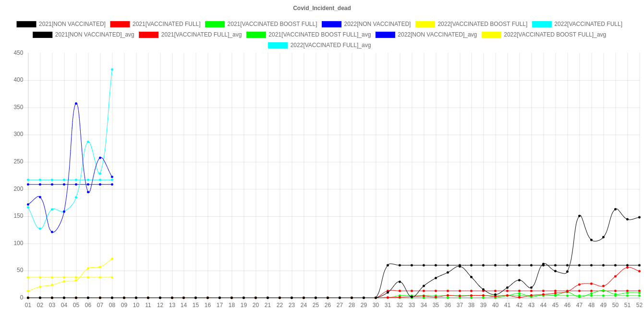This screenshot has width=644, height=322.
Task: Click the red data point peak at week 51
Action: [627, 267]
